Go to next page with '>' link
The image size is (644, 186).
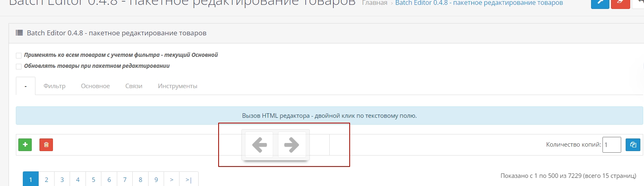pyautogui.click(x=172, y=180)
